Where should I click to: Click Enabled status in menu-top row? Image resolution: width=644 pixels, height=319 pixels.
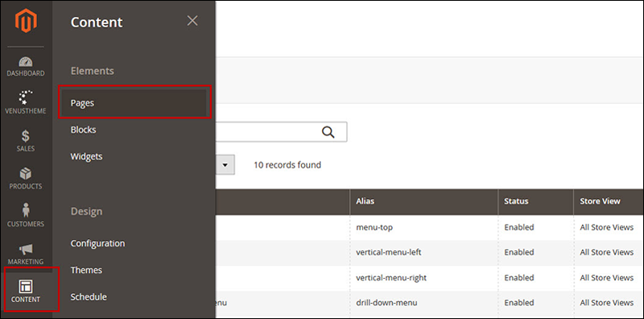click(519, 227)
